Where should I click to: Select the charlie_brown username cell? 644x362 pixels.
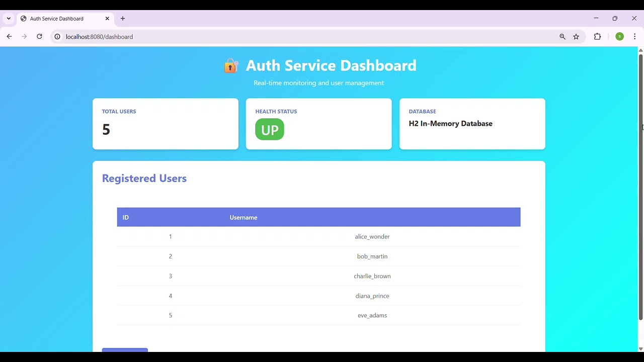[372, 276]
